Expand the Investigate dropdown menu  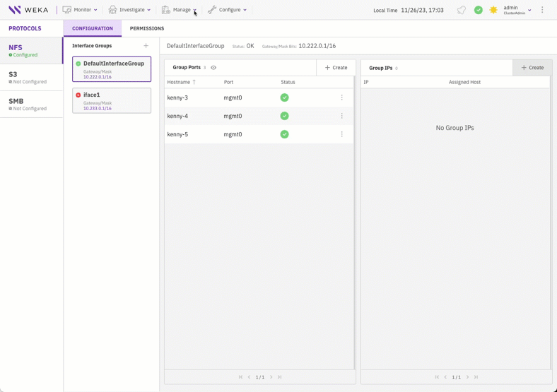click(129, 10)
